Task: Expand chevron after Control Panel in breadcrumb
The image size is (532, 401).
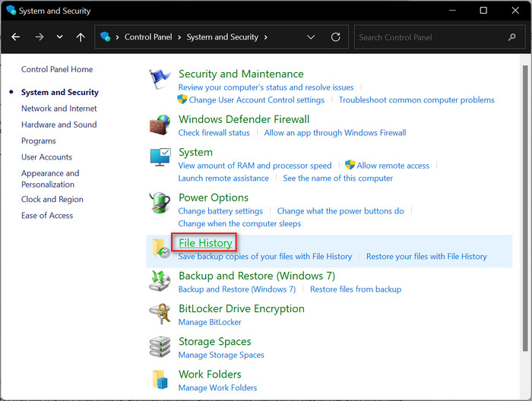Action: (x=179, y=37)
